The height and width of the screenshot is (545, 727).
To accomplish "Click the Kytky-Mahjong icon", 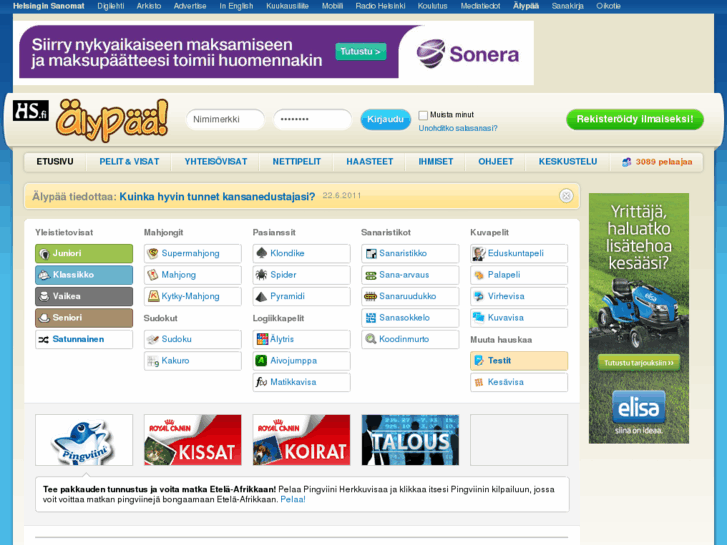I will pyautogui.click(x=153, y=296).
